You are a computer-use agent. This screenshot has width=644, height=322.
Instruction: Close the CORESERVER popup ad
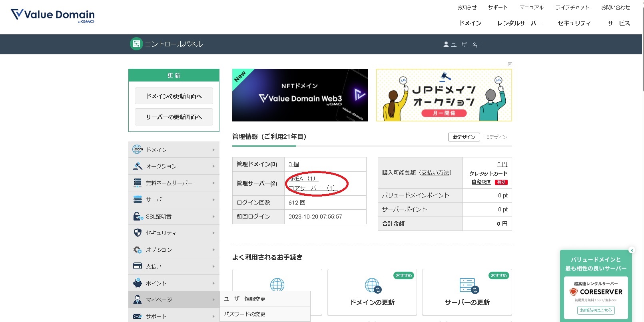pyautogui.click(x=632, y=250)
